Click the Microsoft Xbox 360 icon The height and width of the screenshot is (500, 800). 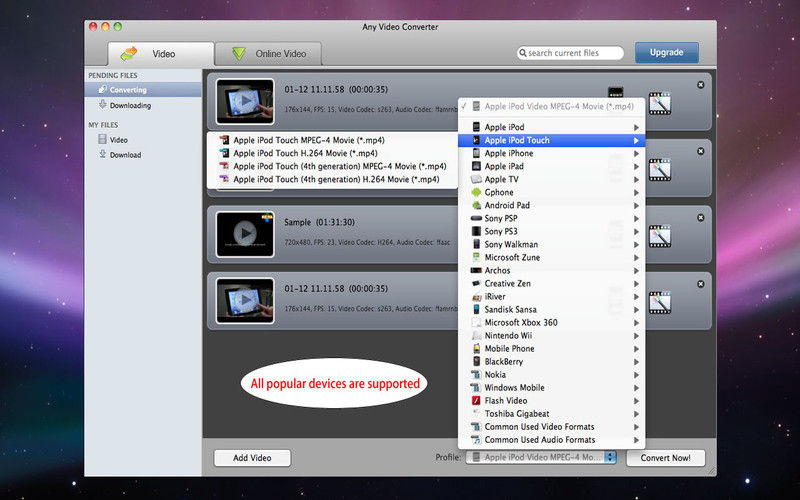476,322
